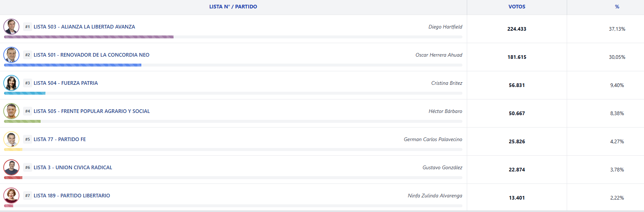
Task: Click the blue Renovador progress bar
Action: (x=72, y=65)
